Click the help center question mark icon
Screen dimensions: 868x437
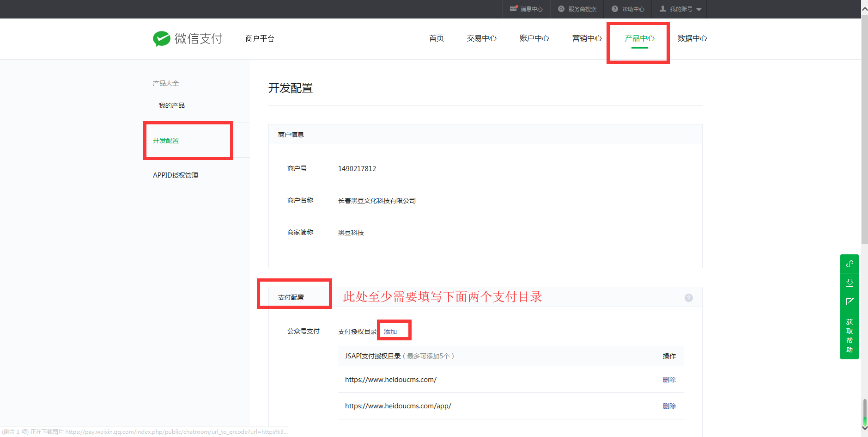[615, 9]
